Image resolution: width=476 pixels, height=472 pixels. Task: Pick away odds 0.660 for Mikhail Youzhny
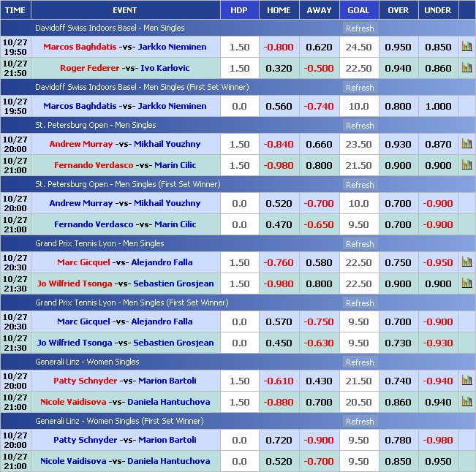[x=319, y=144]
